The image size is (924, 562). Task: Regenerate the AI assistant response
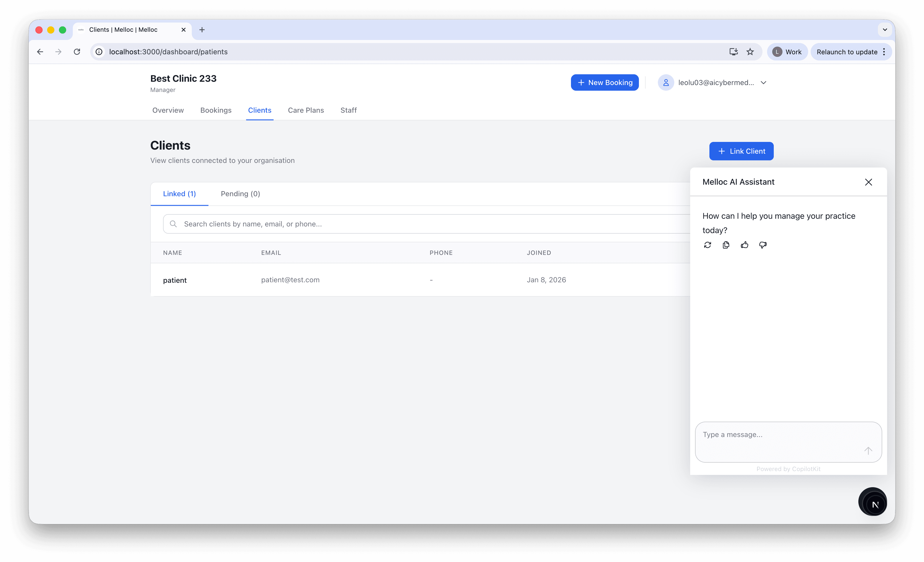pyautogui.click(x=708, y=245)
